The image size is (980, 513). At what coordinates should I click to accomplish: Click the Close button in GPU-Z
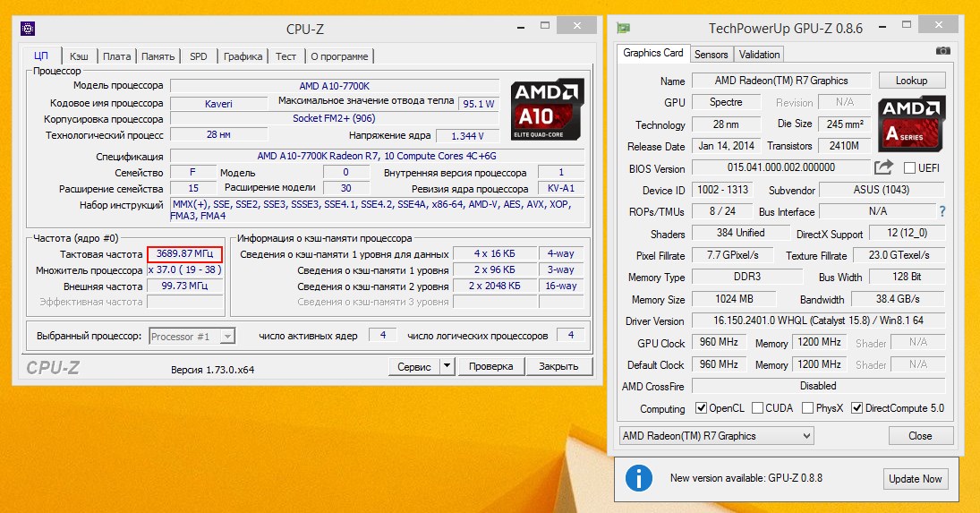pos(921,436)
